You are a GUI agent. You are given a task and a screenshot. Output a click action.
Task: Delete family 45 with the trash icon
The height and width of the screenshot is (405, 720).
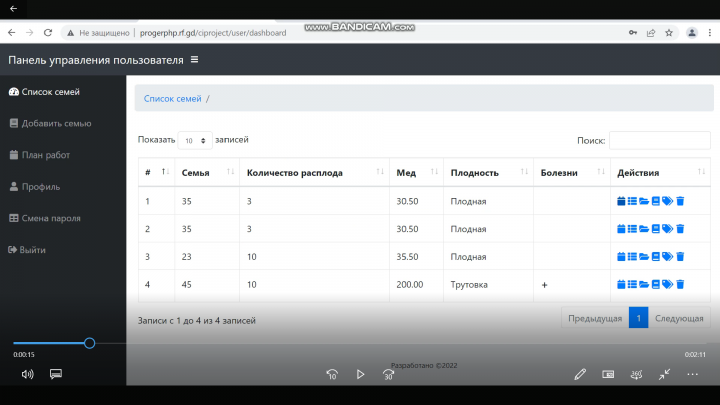(x=680, y=285)
